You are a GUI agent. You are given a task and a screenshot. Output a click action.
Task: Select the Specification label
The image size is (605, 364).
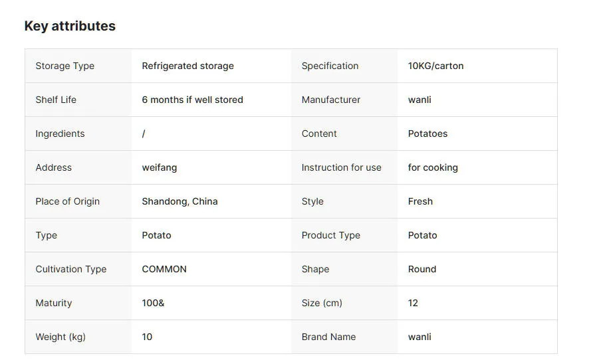coord(330,66)
